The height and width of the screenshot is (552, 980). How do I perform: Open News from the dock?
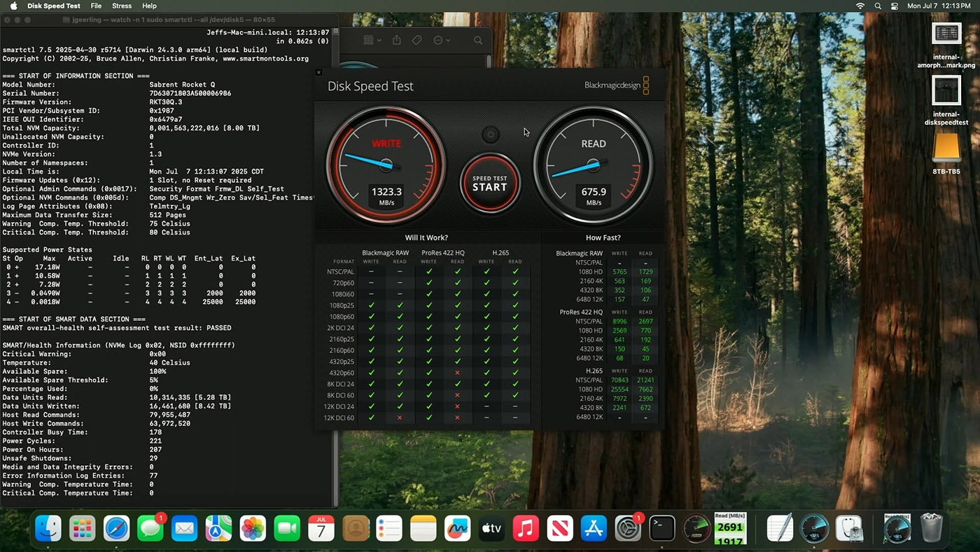(x=560, y=528)
